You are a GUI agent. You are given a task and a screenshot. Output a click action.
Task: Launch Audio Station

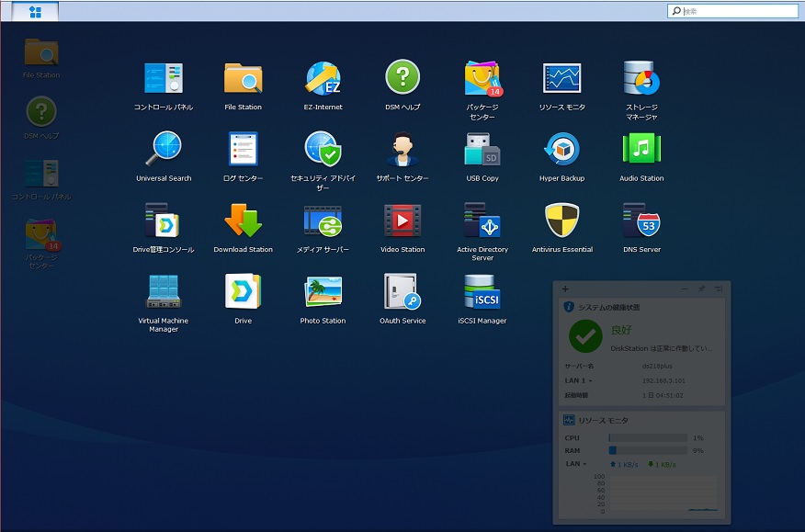pos(641,149)
